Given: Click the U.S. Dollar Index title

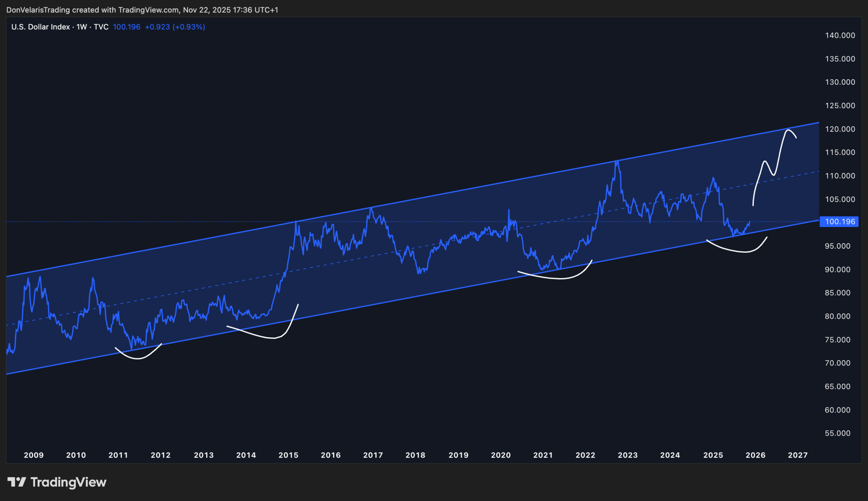Looking at the screenshot, I should [x=40, y=27].
